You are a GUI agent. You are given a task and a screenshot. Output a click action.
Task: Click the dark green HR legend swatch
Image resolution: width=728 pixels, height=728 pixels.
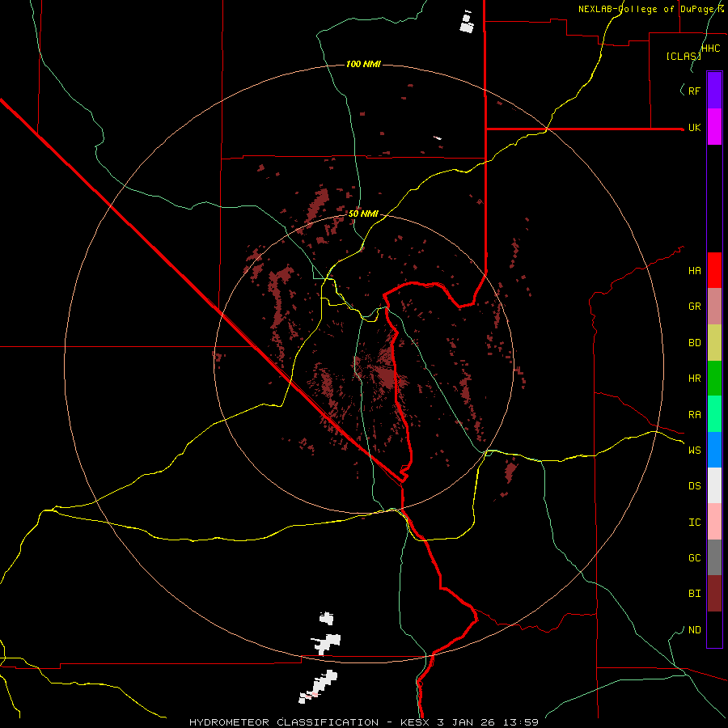pyautogui.click(x=714, y=378)
